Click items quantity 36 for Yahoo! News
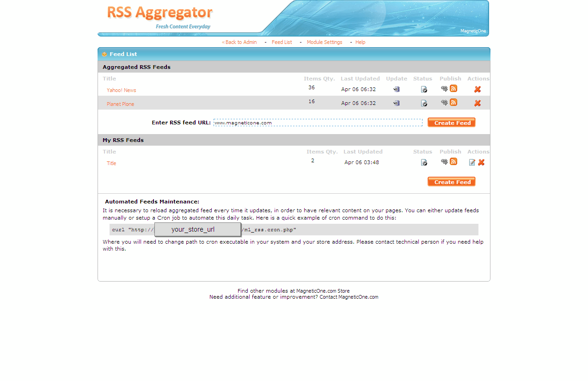This screenshot has width=588, height=381. [312, 87]
